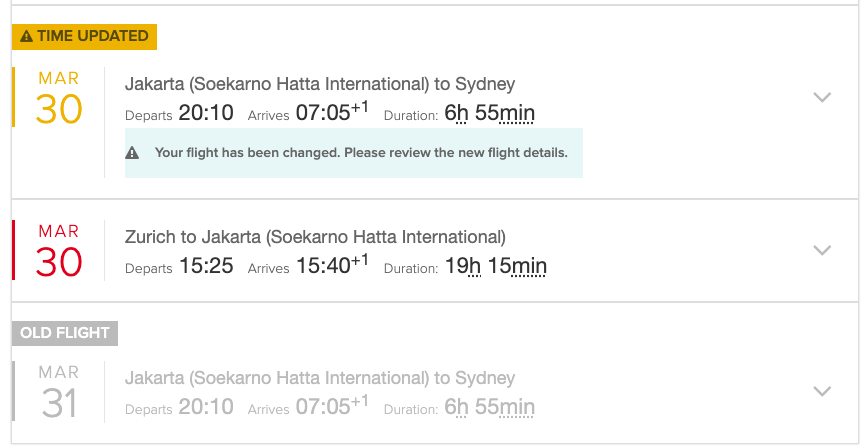This screenshot has height=448, width=864.
Task: Click updated Jakarta to Sydney route title
Action: pyautogui.click(x=320, y=84)
